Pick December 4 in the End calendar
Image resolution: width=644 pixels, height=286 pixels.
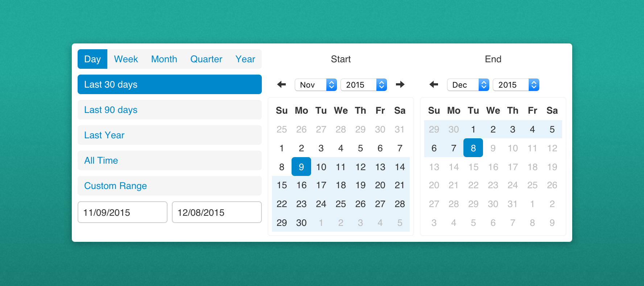[x=532, y=129]
